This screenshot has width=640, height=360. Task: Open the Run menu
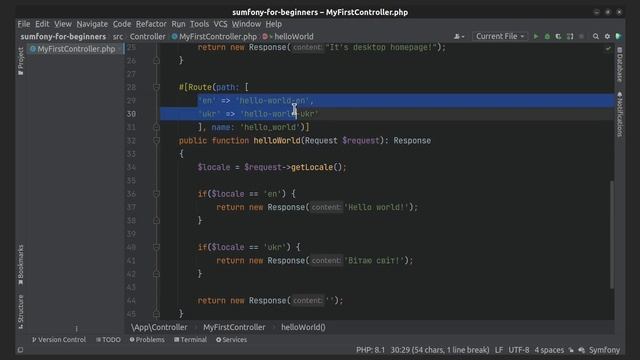point(178,24)
